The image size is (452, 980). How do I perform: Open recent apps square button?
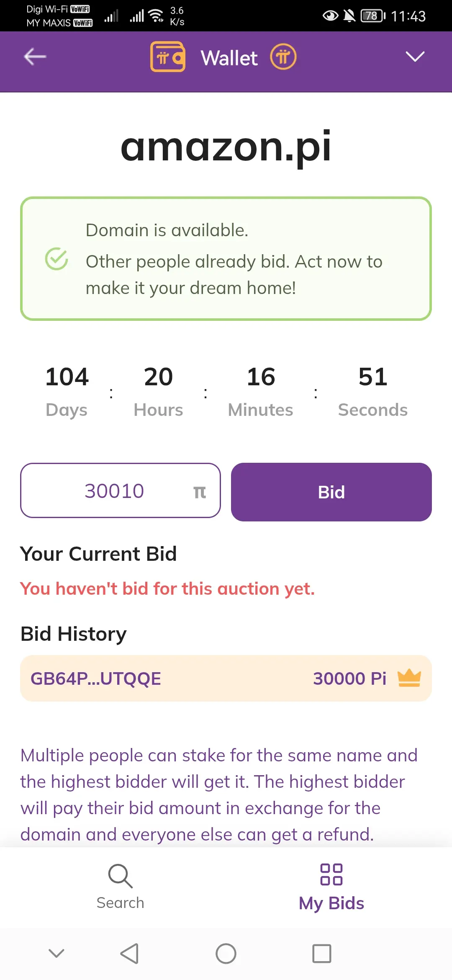click(322, 954)
